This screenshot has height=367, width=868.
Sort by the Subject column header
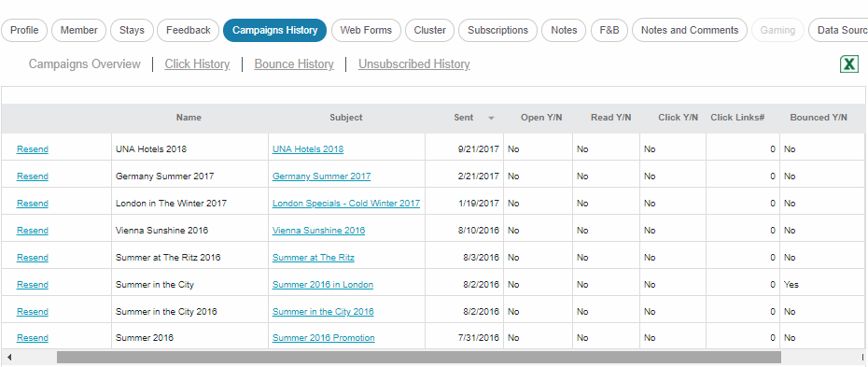pyautogui.click(x=346, y=118)
